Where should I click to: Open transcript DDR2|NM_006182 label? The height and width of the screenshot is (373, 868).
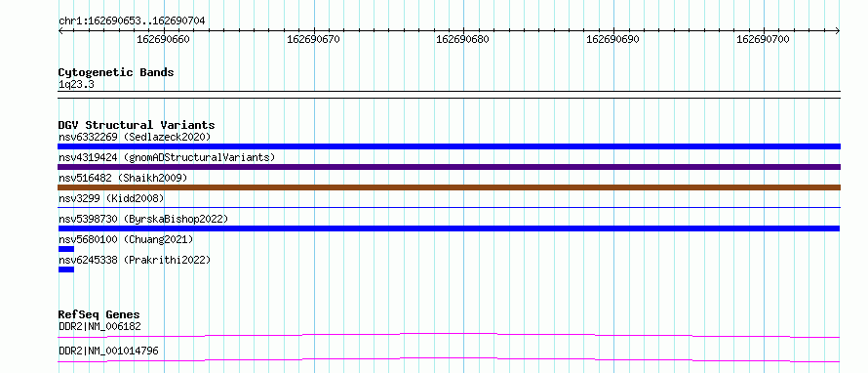pos(99,326)
